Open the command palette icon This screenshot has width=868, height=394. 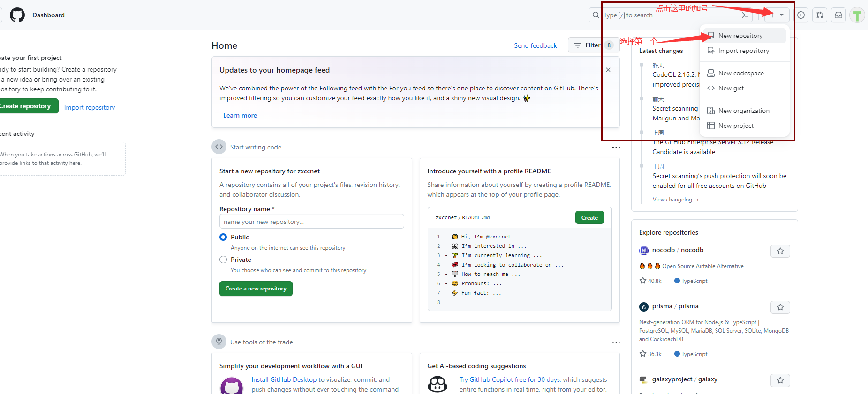[745, 15]
